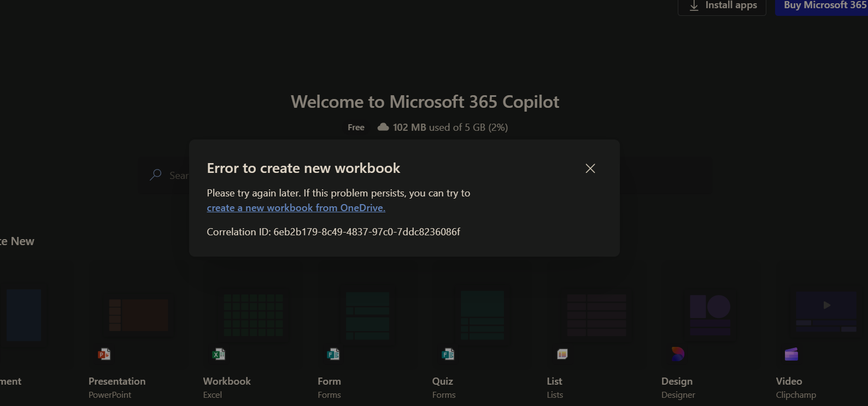Click the Buy Microsoft 365 button
The image size is (868, 406).
click(823, 6)
